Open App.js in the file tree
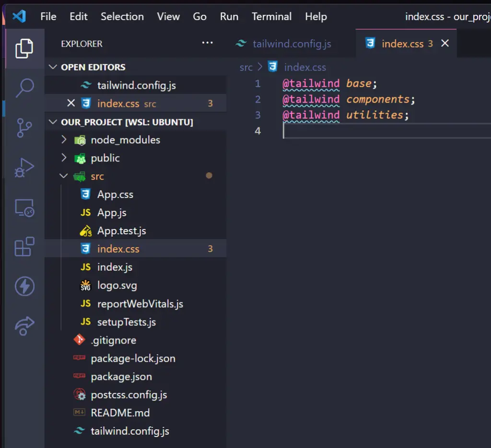The image size is (491, 448). 136,212
